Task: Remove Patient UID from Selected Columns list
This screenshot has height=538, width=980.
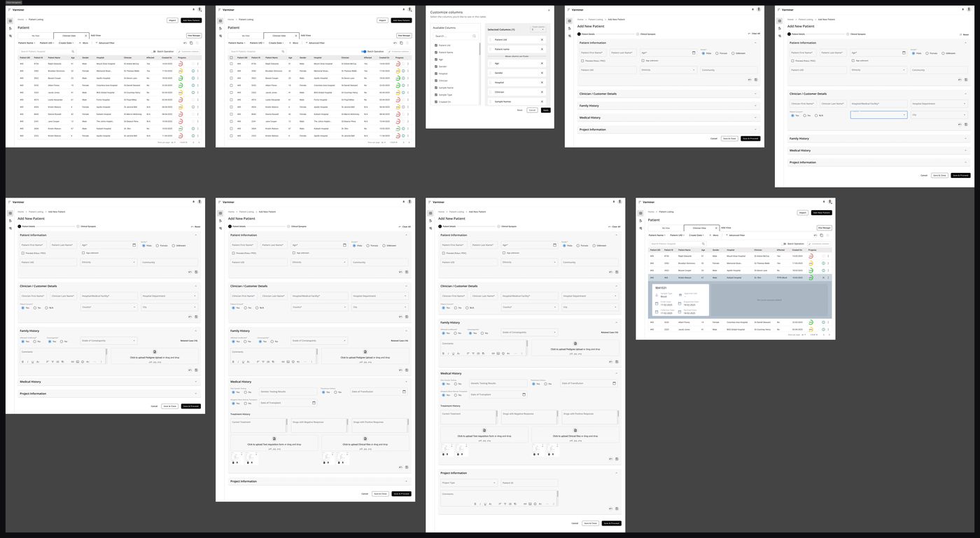Action: pos(542,40)
